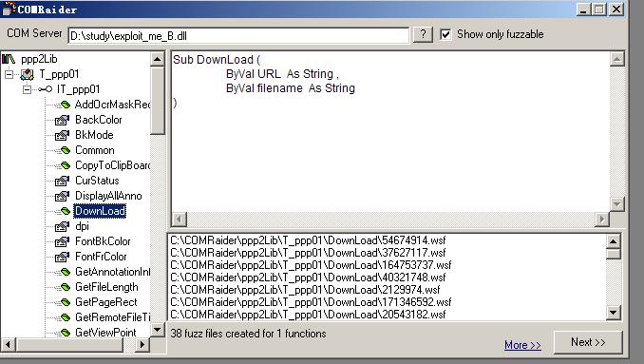Select fuzz file 2129974.wsf

(x=305, y=290)
